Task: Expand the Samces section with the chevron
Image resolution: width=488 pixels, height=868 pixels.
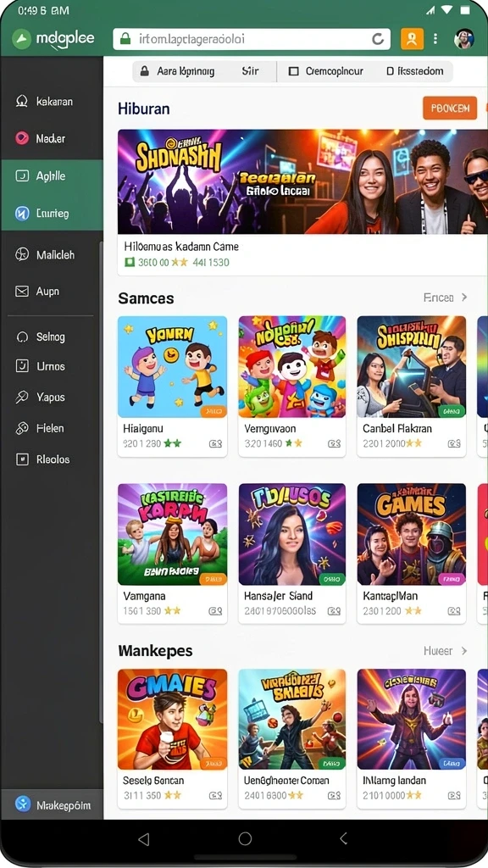Action: pyautogui.click(x=464, y=298)
